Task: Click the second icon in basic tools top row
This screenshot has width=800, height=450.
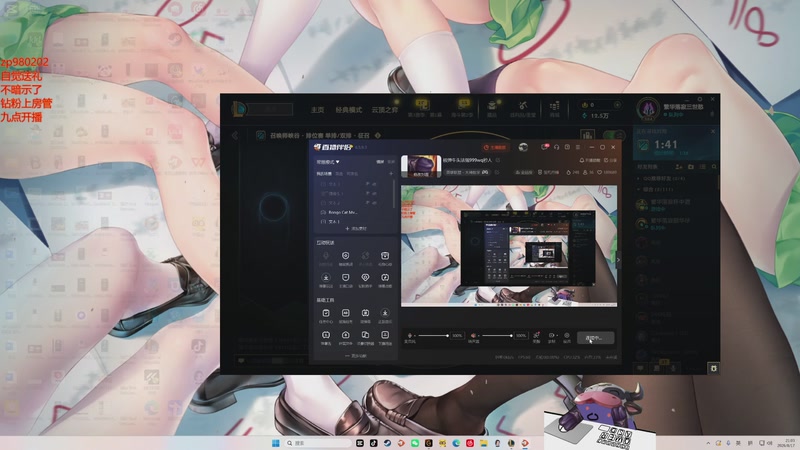Action: coord(345,313)
